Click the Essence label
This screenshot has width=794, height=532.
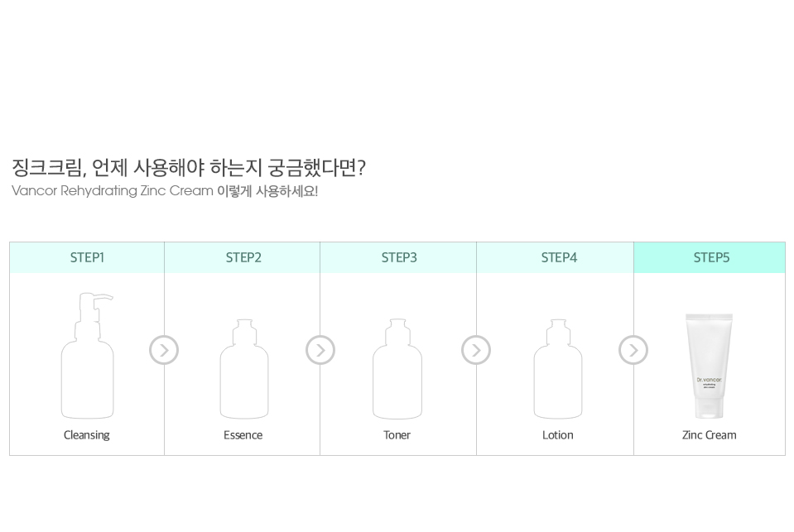(x=243, y=435)
